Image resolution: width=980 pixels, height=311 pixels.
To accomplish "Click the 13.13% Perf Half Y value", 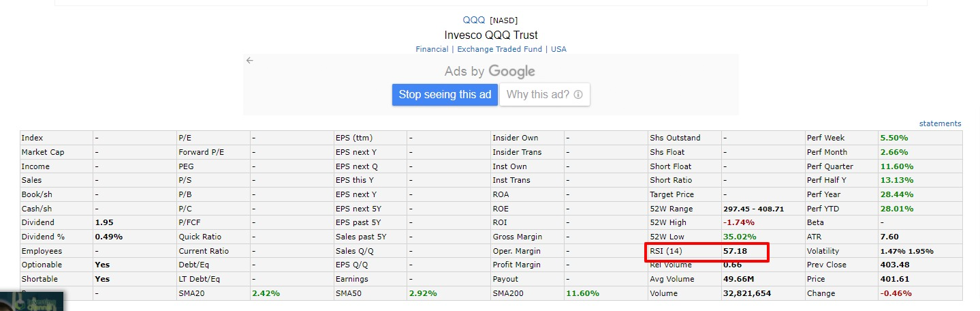I will (897, 180).
